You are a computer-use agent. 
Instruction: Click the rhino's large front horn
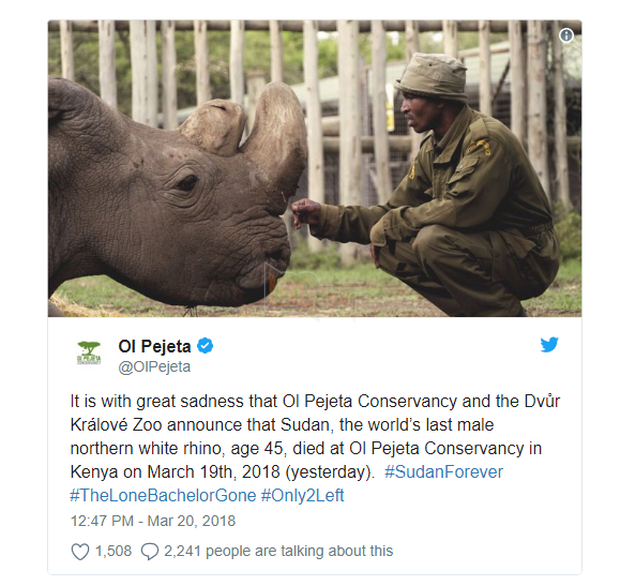pyautogui.click(x=280, y=135)
